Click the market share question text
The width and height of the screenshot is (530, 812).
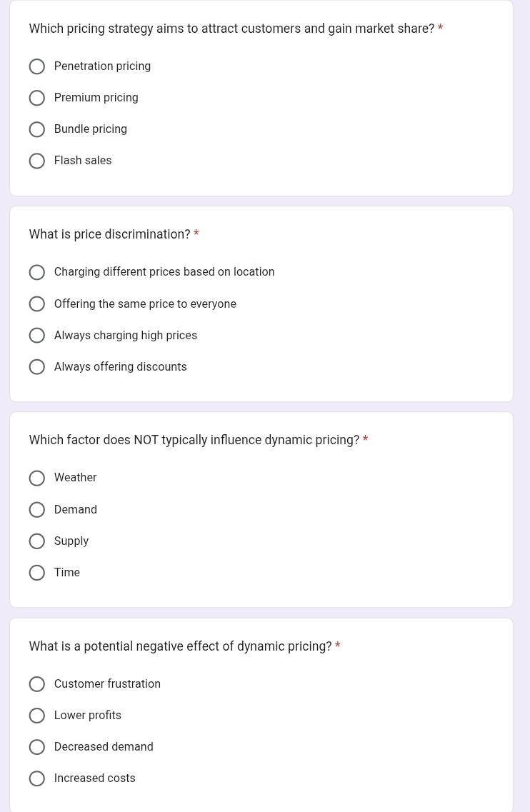click(x=231, y=29)
